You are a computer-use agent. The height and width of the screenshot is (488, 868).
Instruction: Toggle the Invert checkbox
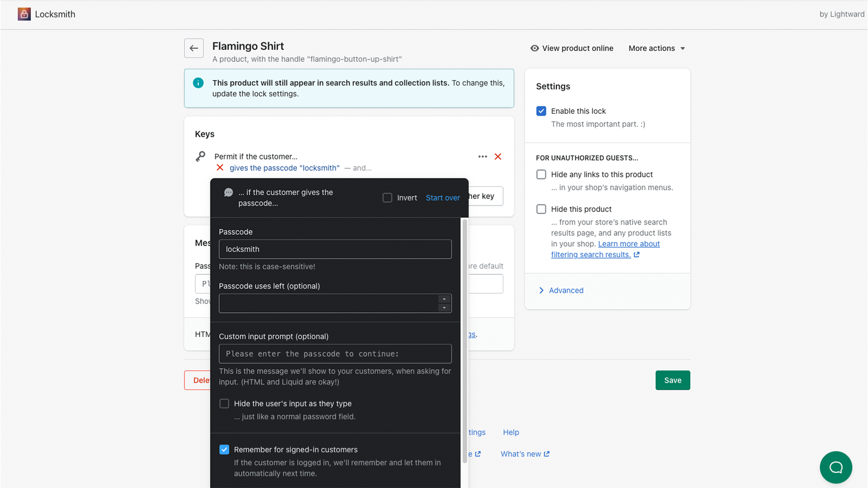(387, 198)
